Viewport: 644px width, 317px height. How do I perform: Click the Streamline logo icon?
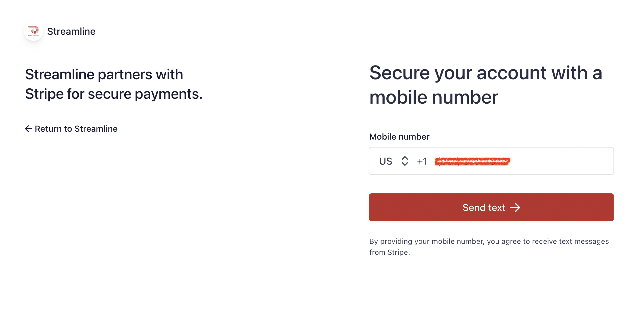click(x=34, y=31)
